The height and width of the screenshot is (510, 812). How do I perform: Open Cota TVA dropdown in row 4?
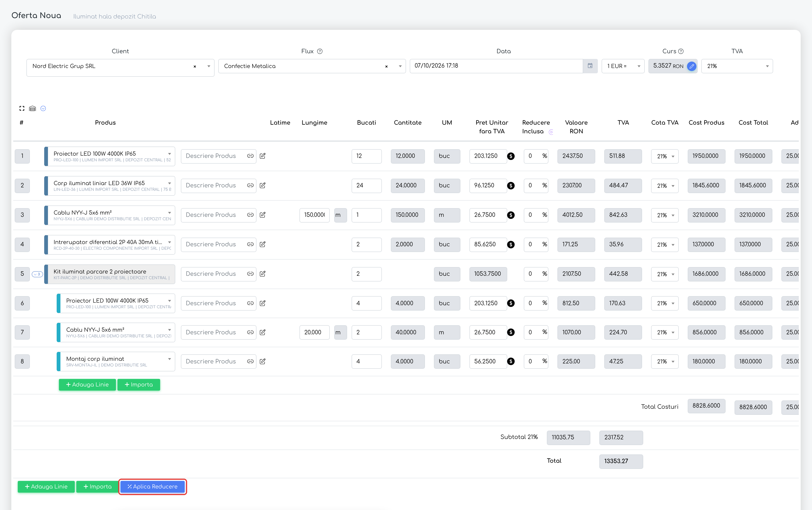click(665, 245)
